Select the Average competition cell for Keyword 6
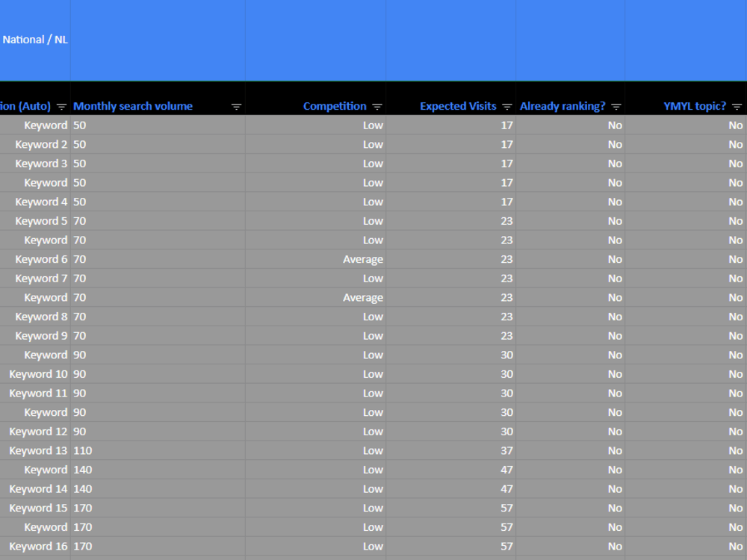Image resolution: width=747 pixels, height=560 pixels. point(315,259)
